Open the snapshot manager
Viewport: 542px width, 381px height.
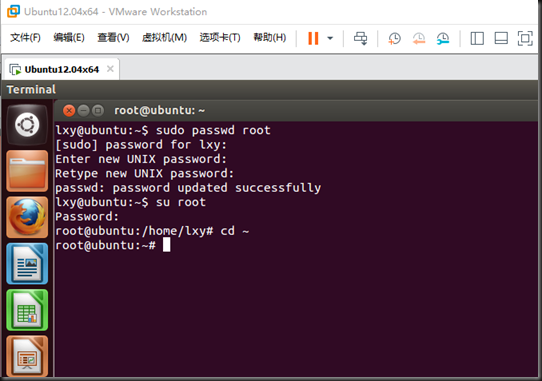443,38
